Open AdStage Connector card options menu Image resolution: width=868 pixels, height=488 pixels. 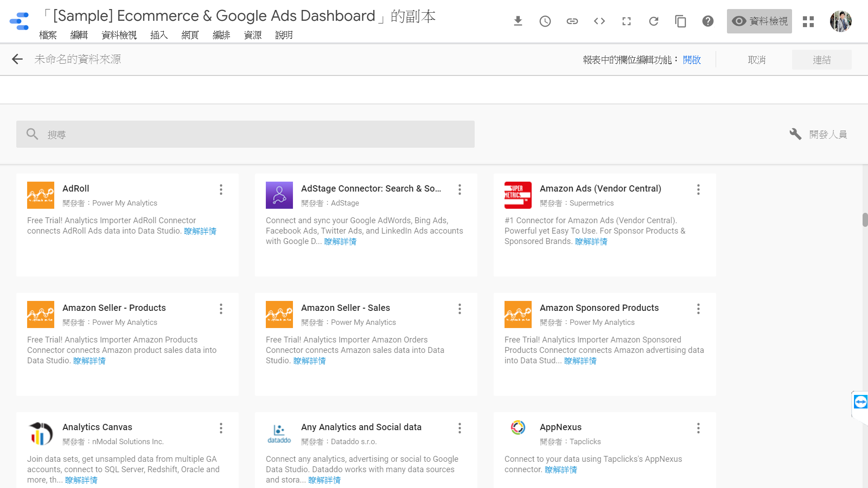(460, 189)
